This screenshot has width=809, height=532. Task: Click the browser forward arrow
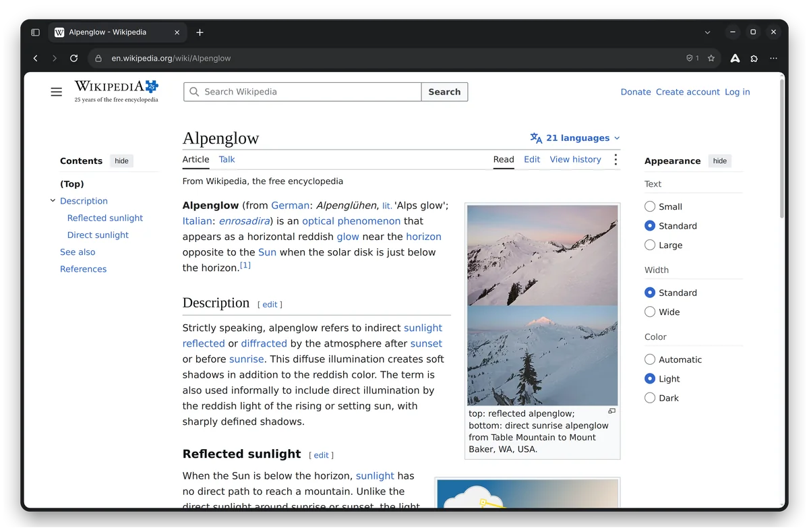pos(55,59)
